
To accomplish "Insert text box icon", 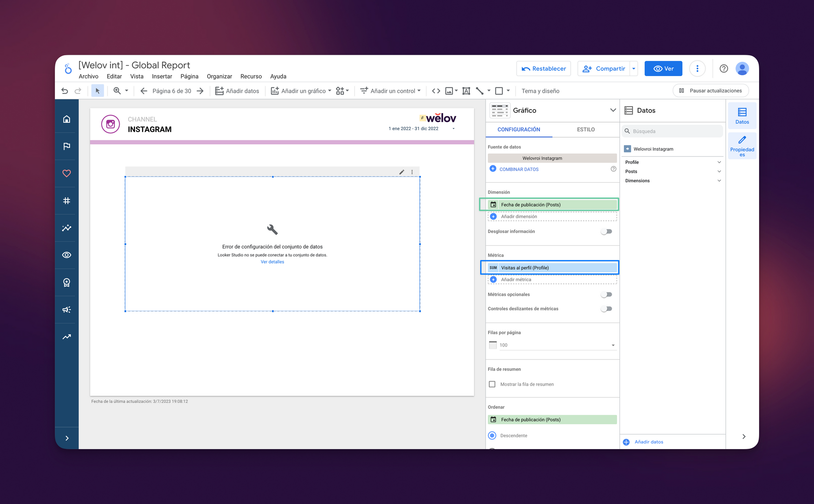I will [x=466, y=91].
